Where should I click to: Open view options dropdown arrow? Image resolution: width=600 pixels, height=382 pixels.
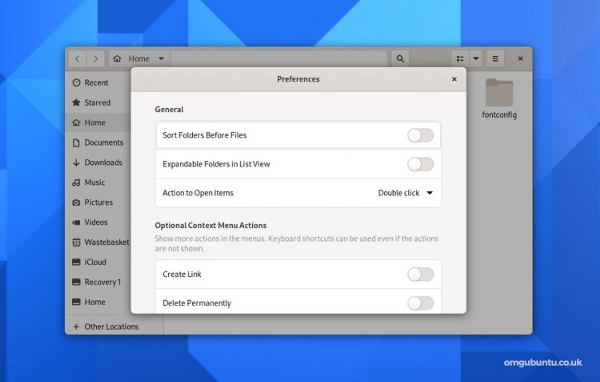coord(476,59)
